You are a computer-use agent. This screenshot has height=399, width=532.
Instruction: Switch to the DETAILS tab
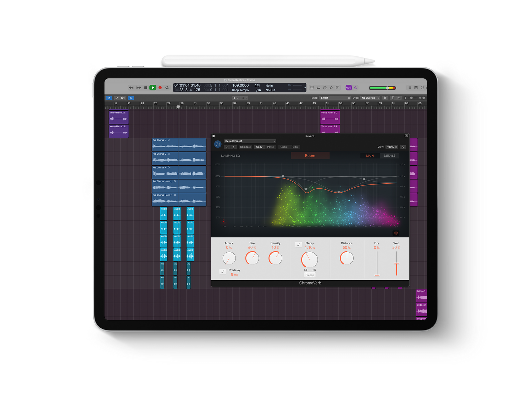[x=389, y=156]
